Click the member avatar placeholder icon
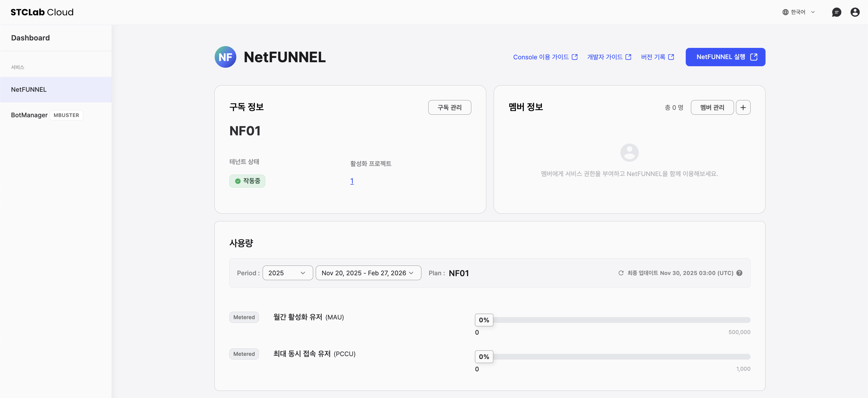The height and width of the screenshot is (398, 868). (x=629, y=152)
